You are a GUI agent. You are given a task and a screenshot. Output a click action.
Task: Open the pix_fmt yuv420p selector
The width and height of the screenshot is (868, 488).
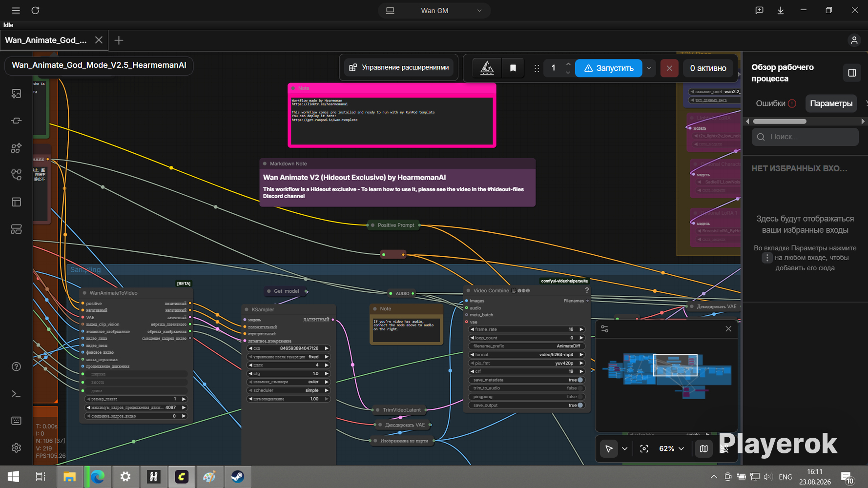pyautogui.click(x=526, y=363)
